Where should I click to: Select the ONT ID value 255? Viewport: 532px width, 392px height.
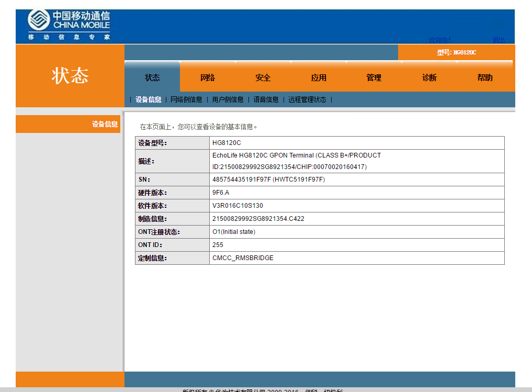pyautogui.click(x=218, y=245)
